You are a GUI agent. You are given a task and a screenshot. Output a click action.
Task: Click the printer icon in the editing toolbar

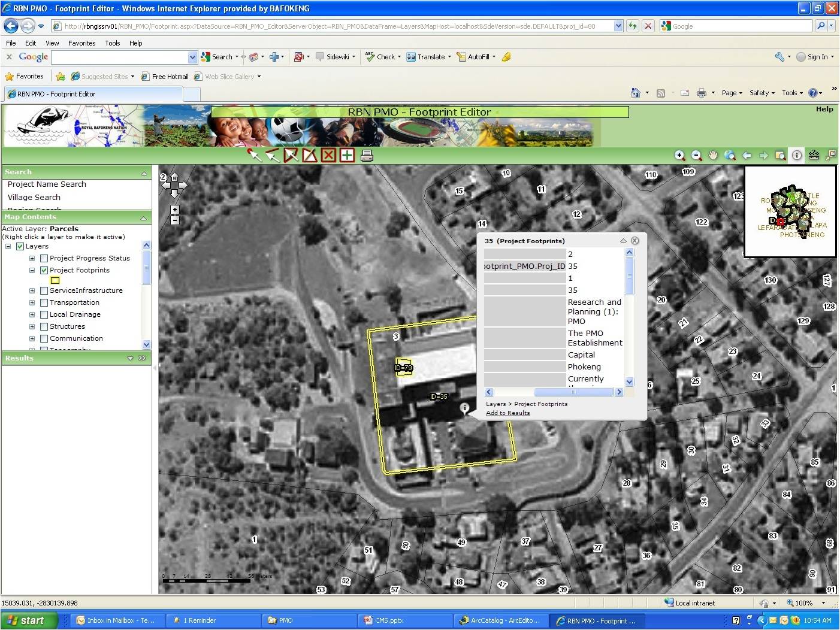point(367,156)
